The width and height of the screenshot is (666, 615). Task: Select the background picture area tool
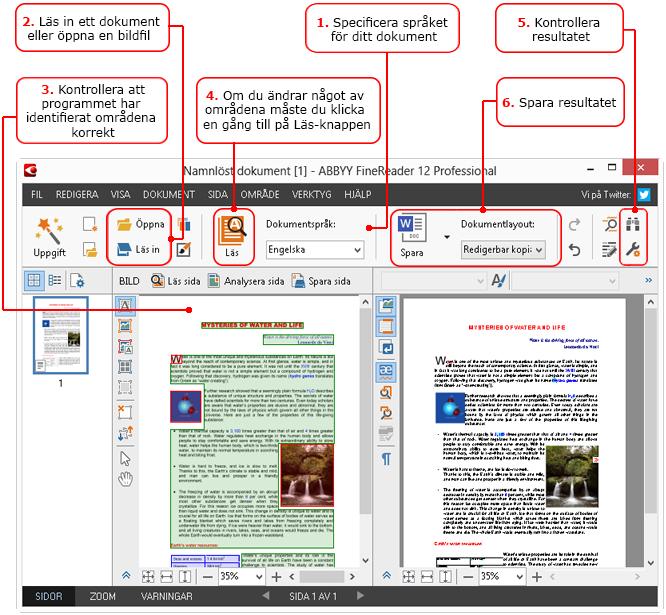coord(125,347)
